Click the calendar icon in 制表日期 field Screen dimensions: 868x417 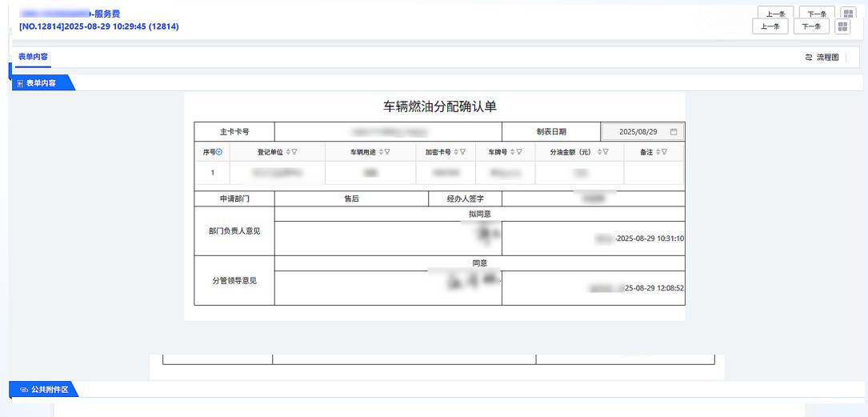click(674, 131)
